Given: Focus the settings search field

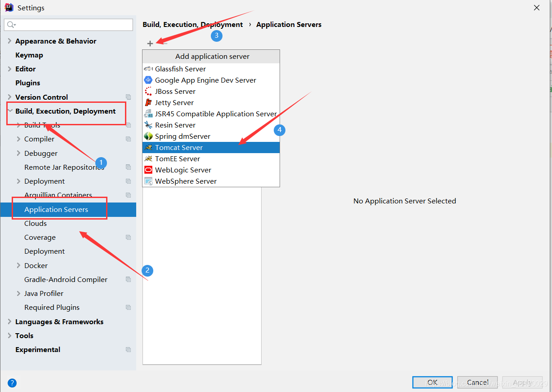Looking at the screenshot, I should 68,25.
